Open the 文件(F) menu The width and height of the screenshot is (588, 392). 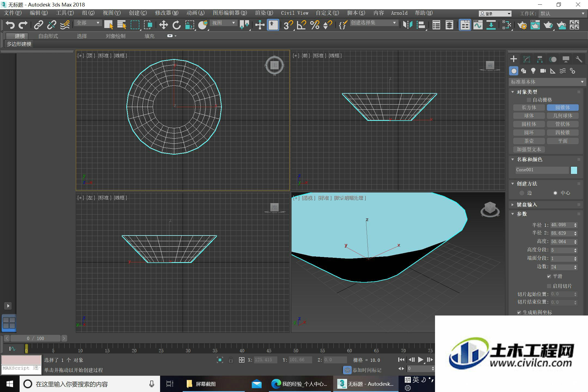point(13,13)
